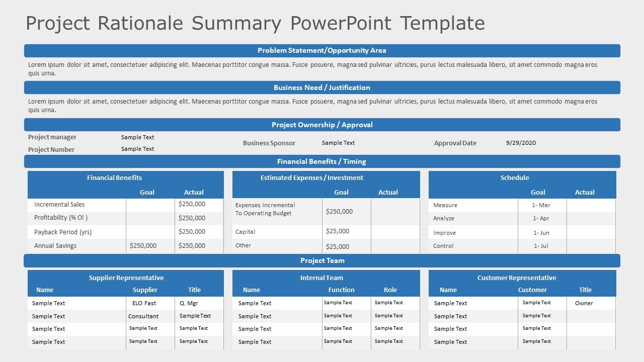Select the slide title text
Viewport: 644px width, 362px height.
coord(255,23)
